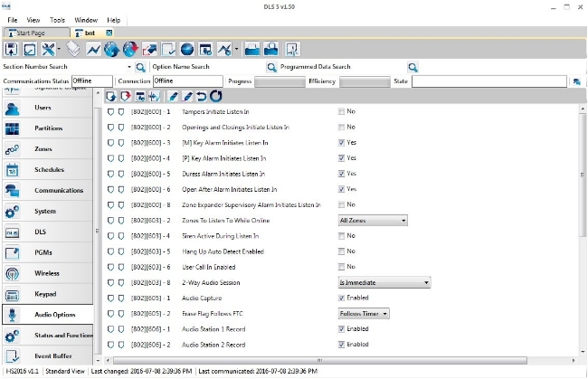The image size is (588, 379).
Task: Switch to the Start Page tab
Action: 36,33
